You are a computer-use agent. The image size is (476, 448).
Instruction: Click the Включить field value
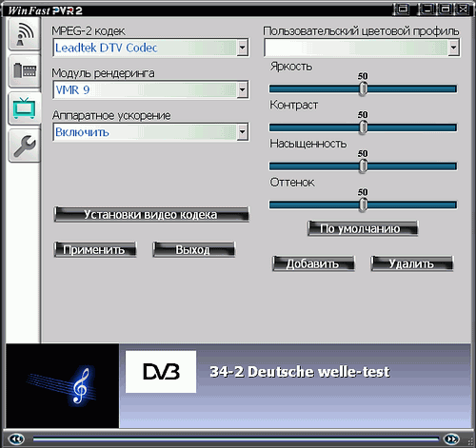[82, 132]
